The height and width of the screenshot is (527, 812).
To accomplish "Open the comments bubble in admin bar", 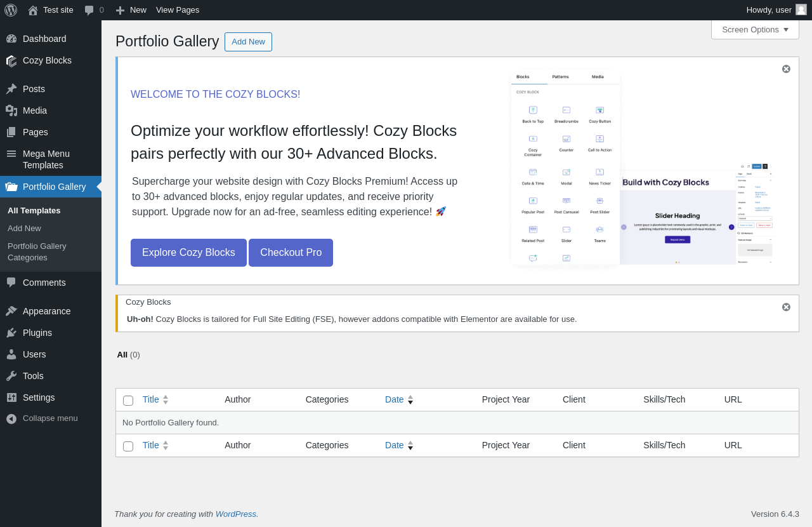I will 89,10.
